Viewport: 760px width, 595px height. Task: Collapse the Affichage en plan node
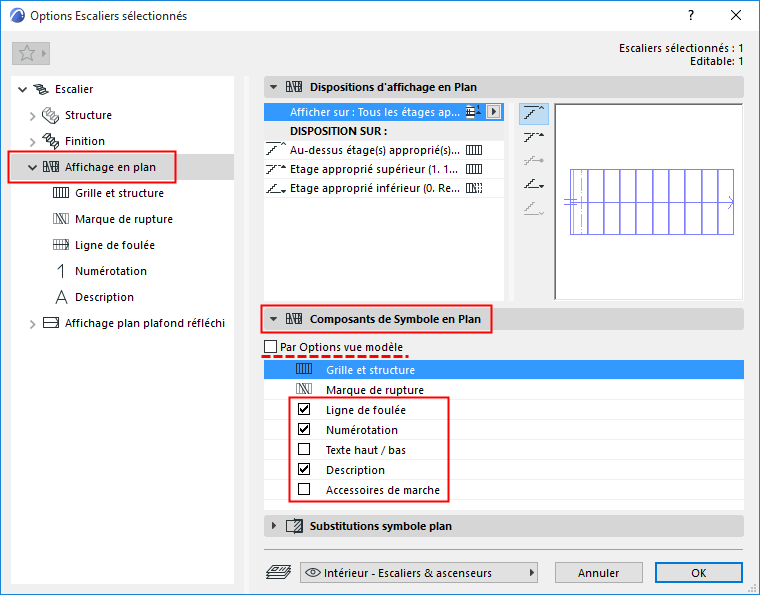tap(32, 167)
